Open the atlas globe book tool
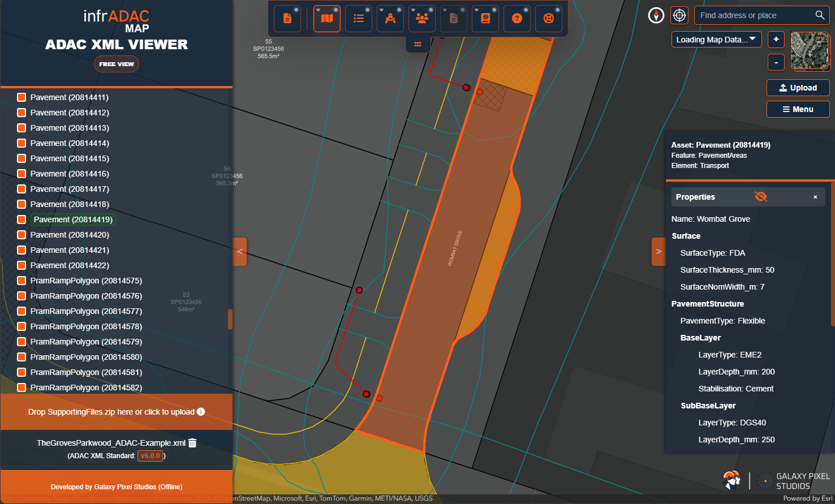 click(485, 19)
